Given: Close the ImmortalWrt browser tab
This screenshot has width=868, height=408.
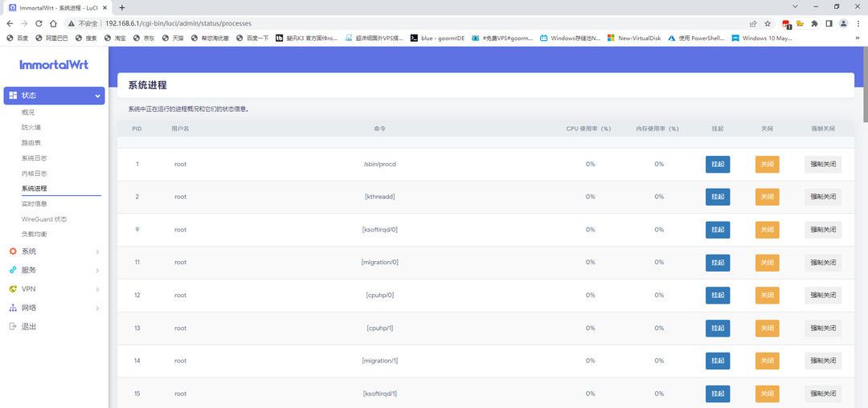Looking at the screenshot, I should 105,8.
